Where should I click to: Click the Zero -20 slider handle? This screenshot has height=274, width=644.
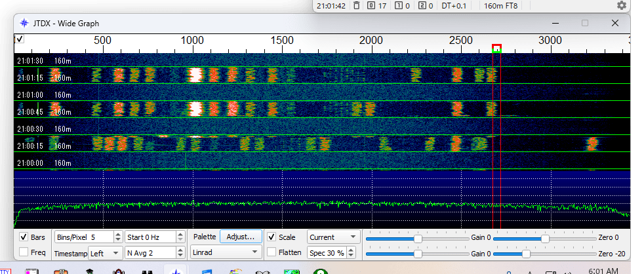526,254
